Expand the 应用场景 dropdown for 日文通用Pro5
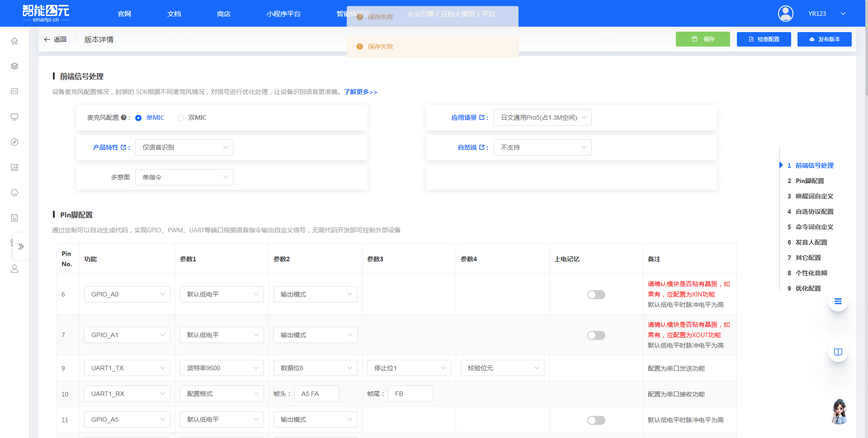 coord(542,118)
